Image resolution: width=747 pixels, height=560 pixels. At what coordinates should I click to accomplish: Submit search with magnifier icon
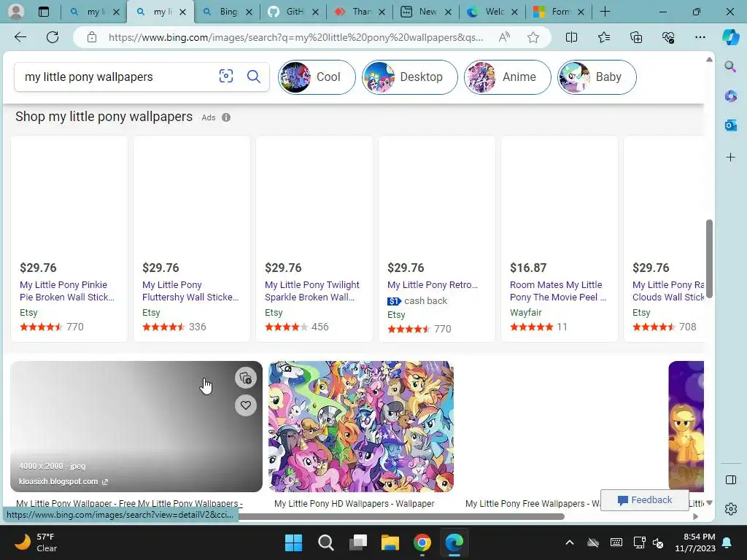[253, 76]
